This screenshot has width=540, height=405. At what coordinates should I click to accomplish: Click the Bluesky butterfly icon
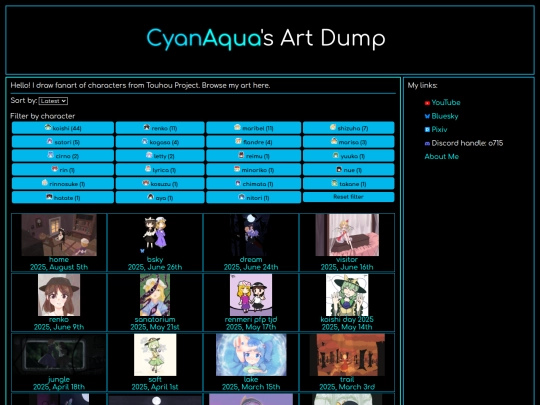427,116
